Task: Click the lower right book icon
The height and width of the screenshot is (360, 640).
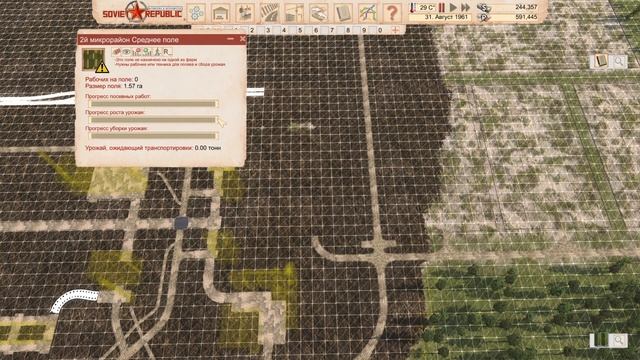Action: [600, 340]
